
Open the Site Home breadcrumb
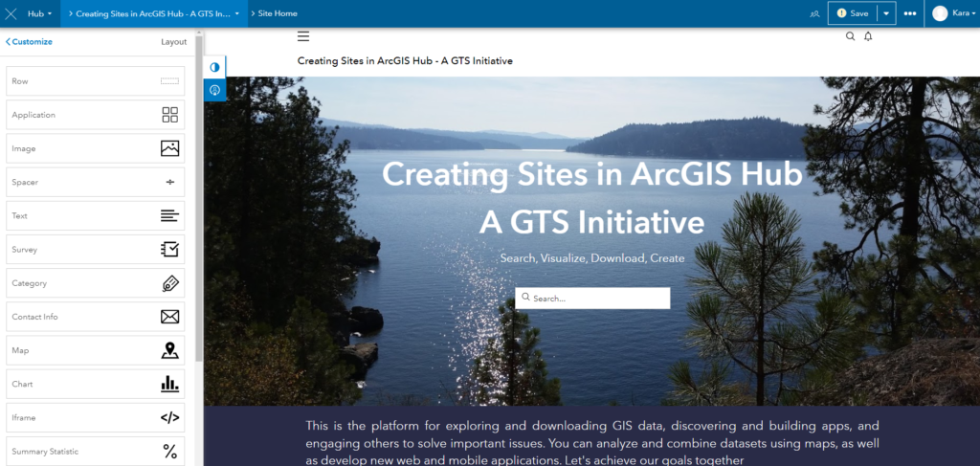278,13
